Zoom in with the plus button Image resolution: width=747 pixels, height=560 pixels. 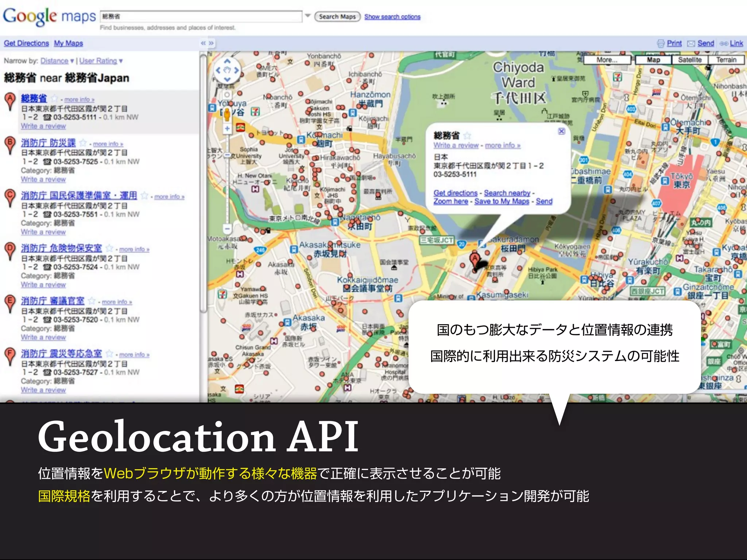(x=227, y=128)
